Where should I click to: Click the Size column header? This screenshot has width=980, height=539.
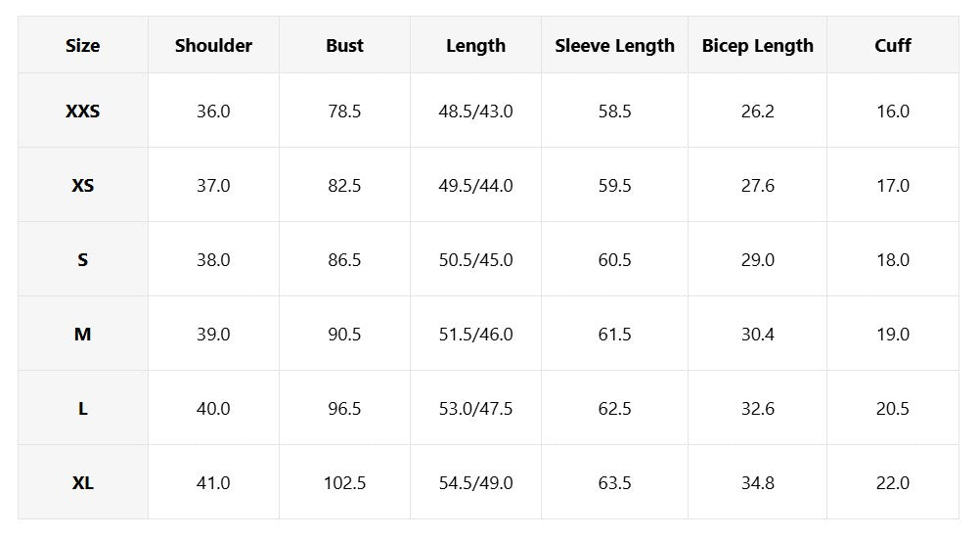coord(83,46)
